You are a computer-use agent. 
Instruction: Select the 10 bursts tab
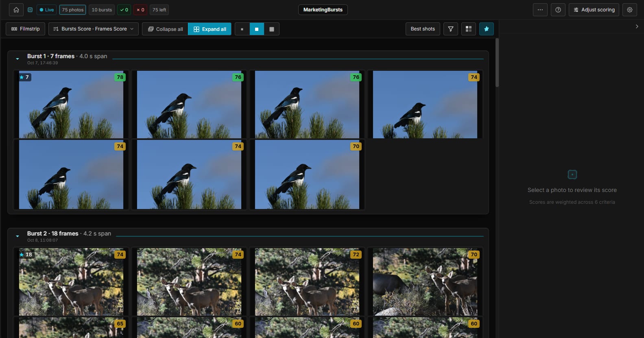102,10
